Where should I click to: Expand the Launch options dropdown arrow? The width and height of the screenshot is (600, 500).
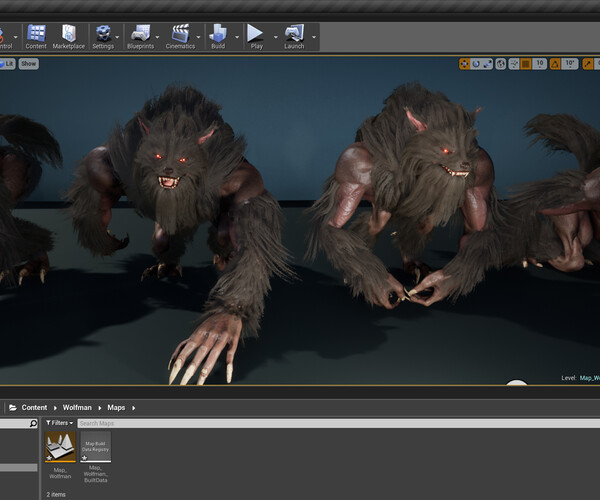coord(314,37)
